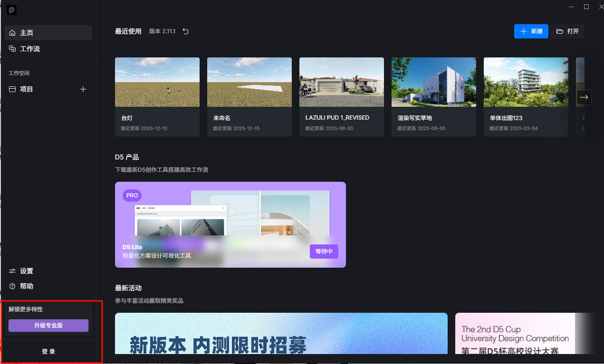Click the 工作空间 label
Image resolution: width=604 pixels, height=364 pixels.
pyautogui.click(x=19, y=73)
